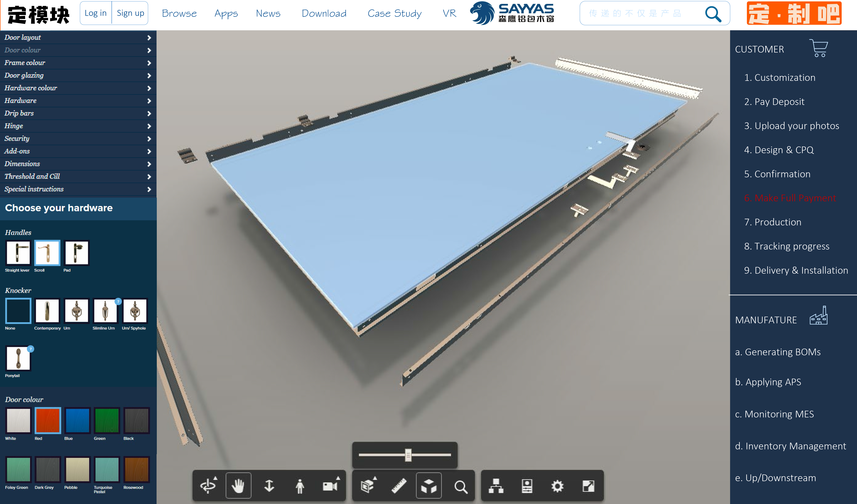The image size is (857, 504).
Task: Expand the Special instructions section
Action: (x=78, y=189)
